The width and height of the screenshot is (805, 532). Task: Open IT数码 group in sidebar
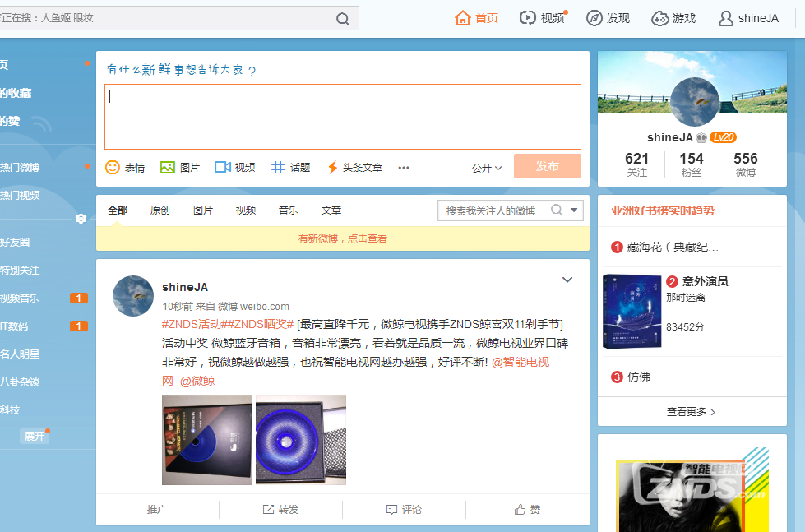(x=14, y=326)
